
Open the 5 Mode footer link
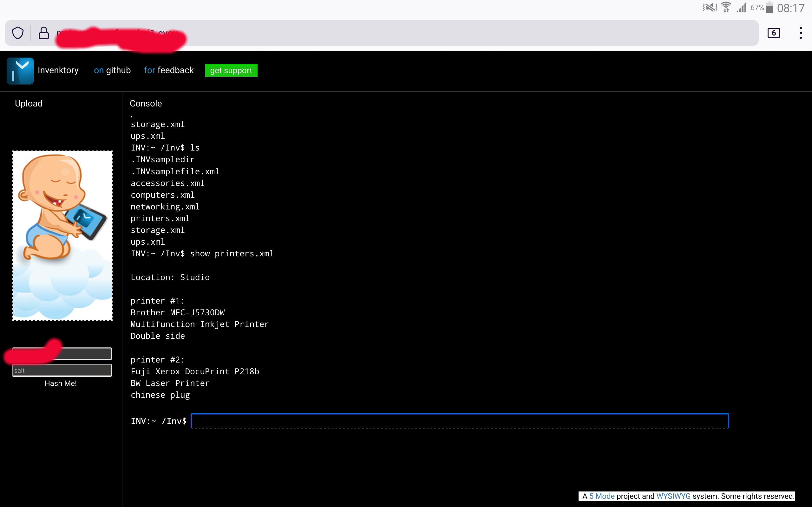coord(602,496)
